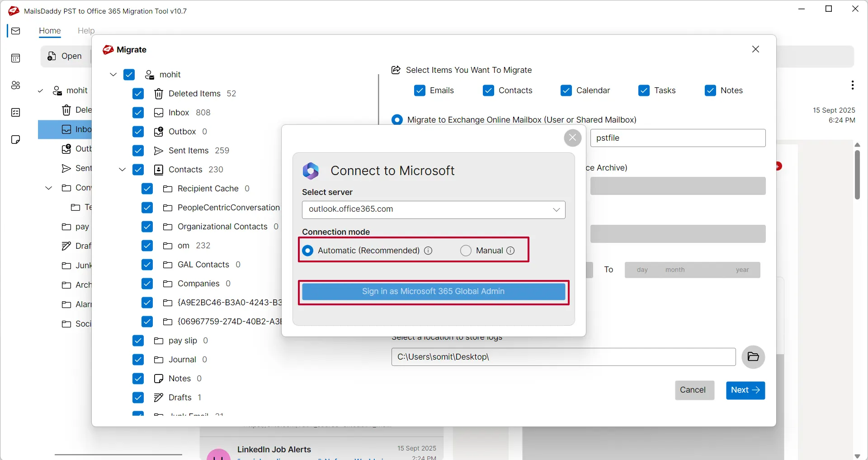This screenshot has height=460, width=868.
Task: Collapse the mohit node in Migrate tree
Action: [x=113, y=75]
